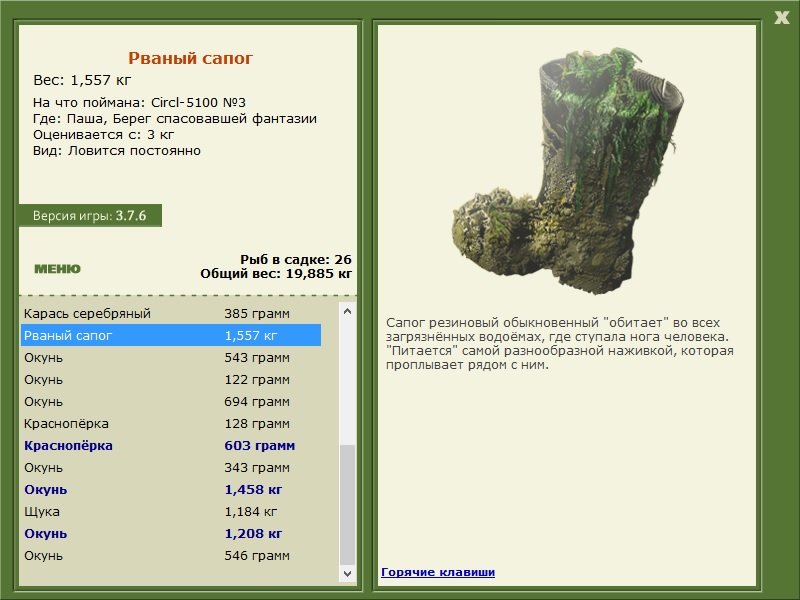Click the fish list scroll up arrow
This screenshot has width=800, height=600.
[347, 311]
